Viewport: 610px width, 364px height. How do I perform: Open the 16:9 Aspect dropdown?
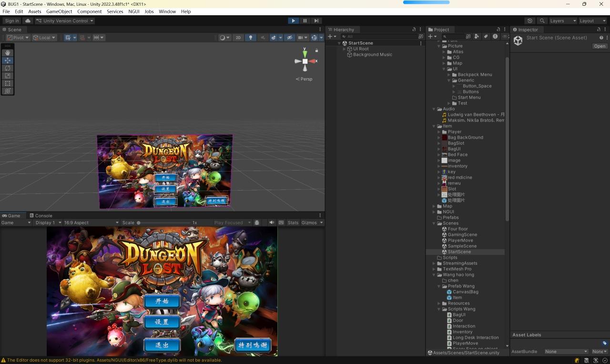click(91, 222)
